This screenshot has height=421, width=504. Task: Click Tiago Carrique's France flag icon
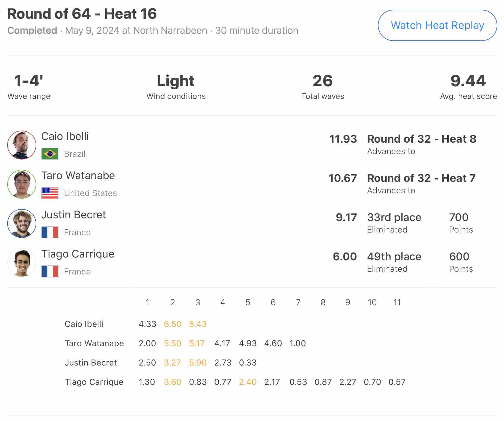pyautogui.click(x=50, y=271)
